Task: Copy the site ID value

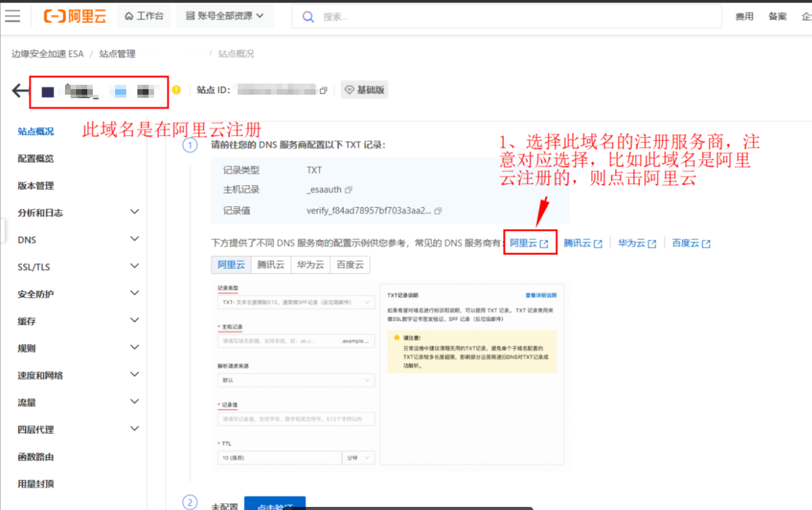Action: 323,90
